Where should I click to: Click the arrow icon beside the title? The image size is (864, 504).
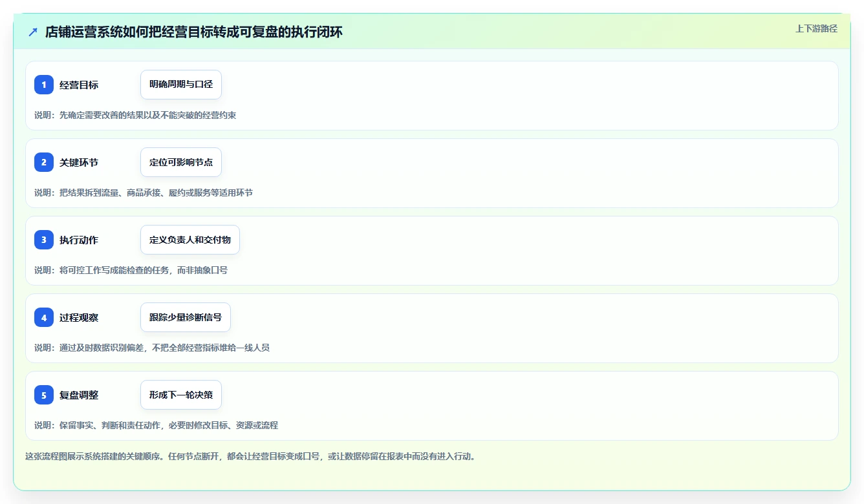point(33,32)
